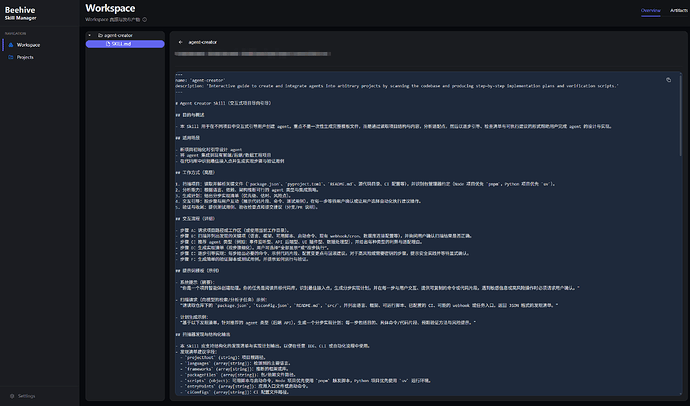690x406 pixels.
Task: Open the Projects navigation item
Action: [x=40, y=57]
